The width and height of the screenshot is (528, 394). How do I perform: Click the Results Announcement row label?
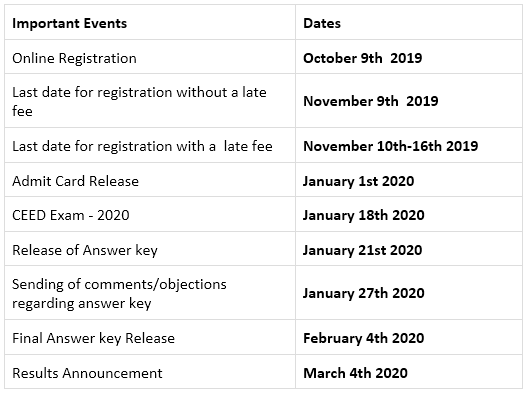tap(87, 373)
